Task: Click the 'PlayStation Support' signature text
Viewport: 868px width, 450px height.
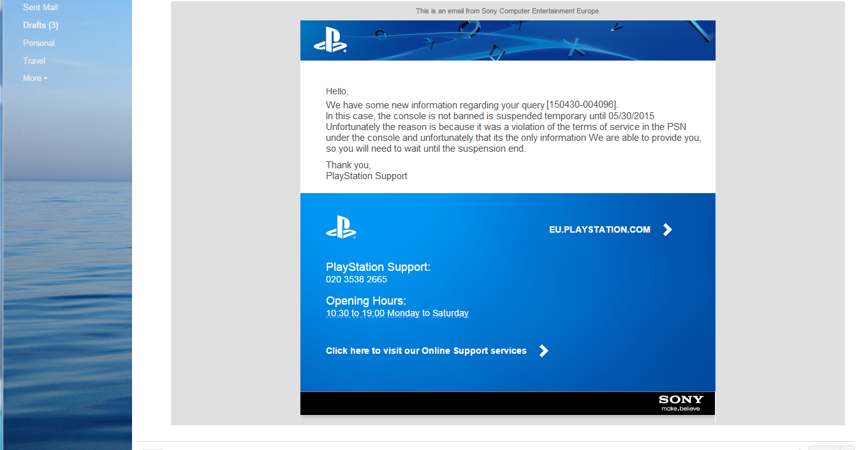Action: (x=367, y=176)
